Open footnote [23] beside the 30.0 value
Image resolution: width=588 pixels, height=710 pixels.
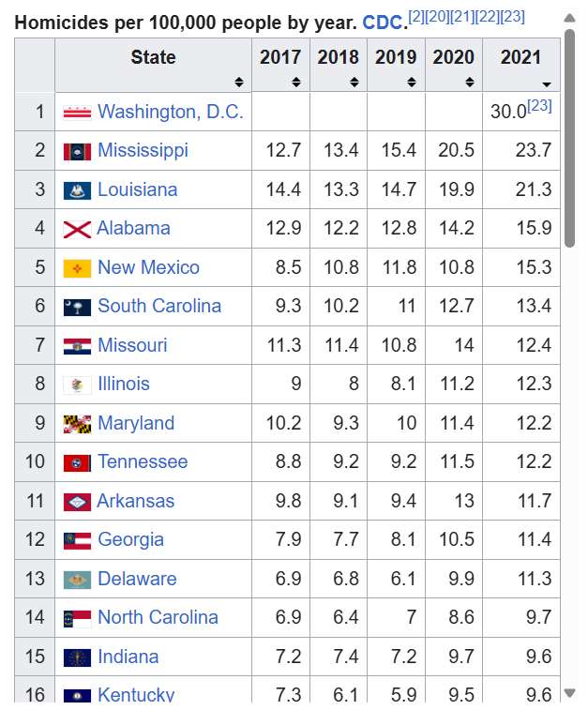539,106
